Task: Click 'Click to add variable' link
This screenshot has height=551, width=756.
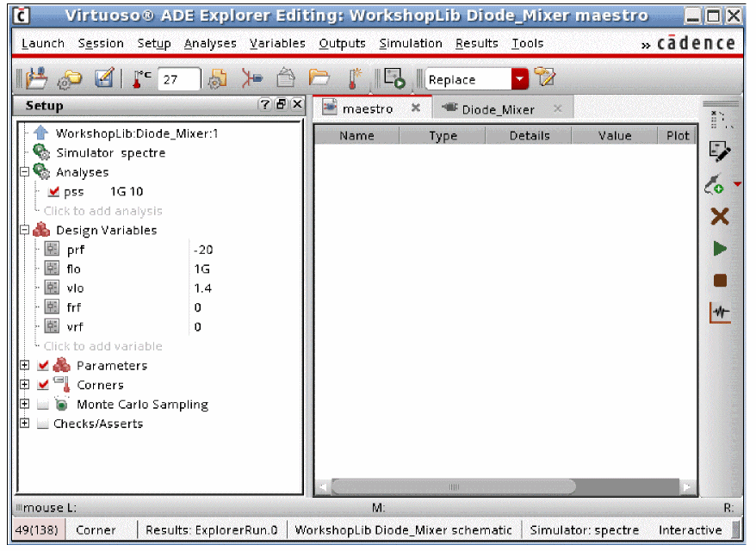Action: tap(102, 346)
